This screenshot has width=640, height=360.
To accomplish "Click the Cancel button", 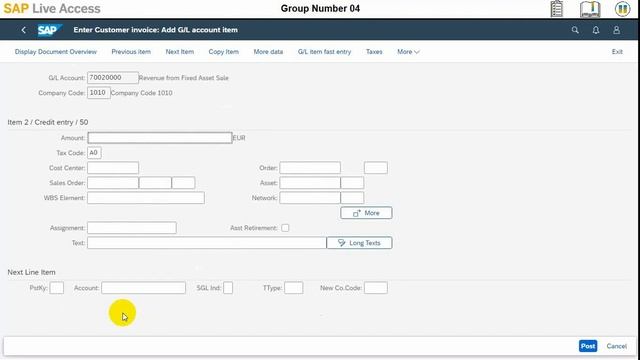I will point(616,346).
